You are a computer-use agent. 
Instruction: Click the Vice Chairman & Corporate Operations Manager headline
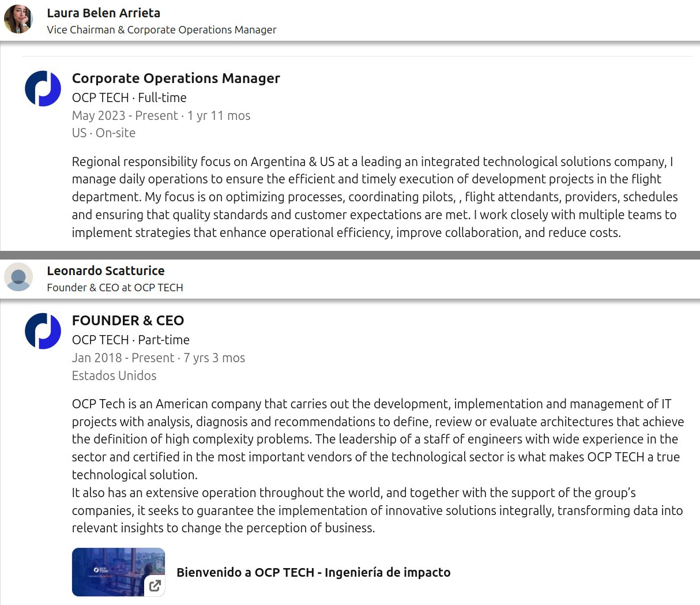(161, 29)
